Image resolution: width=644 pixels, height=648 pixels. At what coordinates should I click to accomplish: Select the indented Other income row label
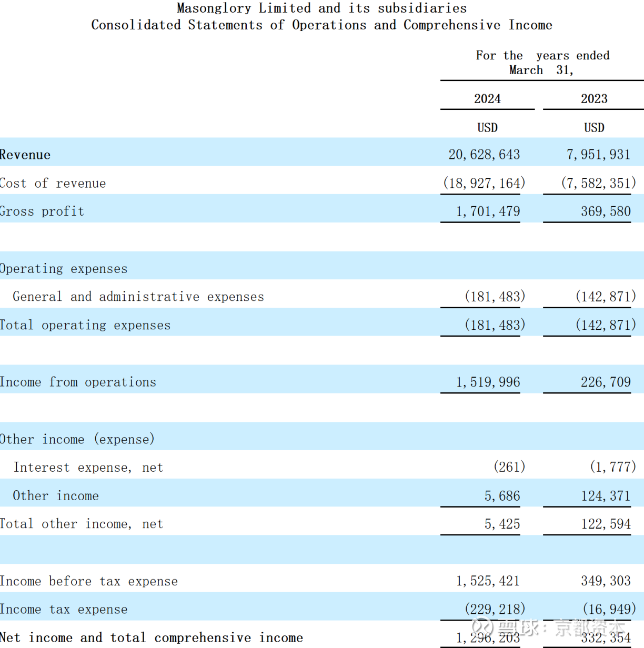point(56,496)
